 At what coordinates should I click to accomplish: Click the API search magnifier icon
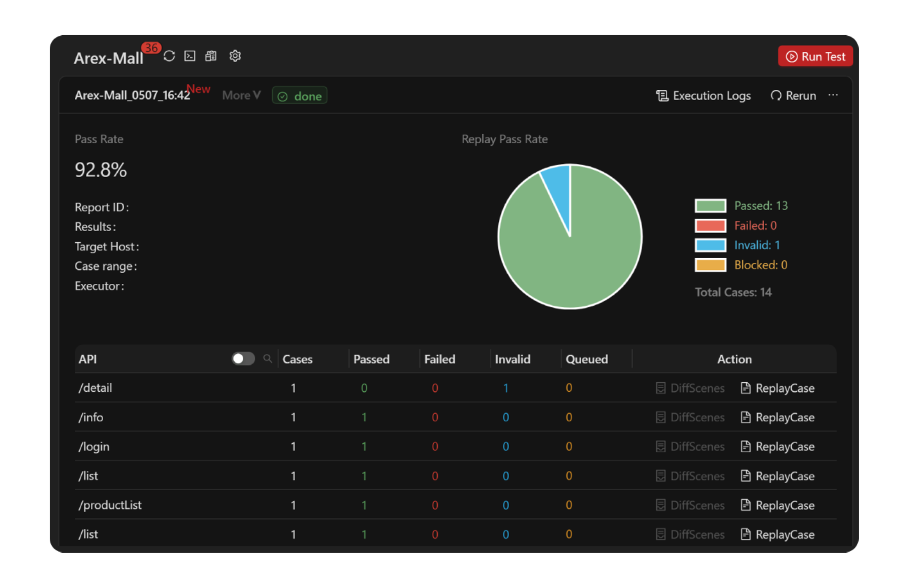(268, 359)
